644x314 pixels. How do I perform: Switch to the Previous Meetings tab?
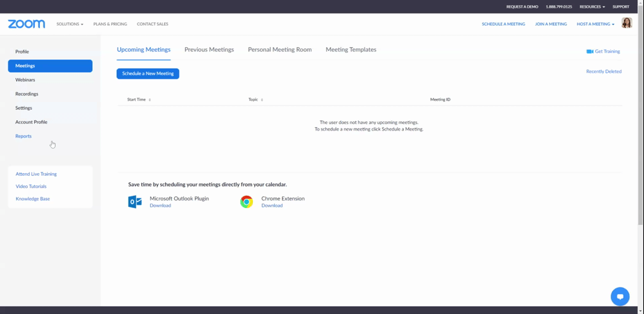point(209,50)
